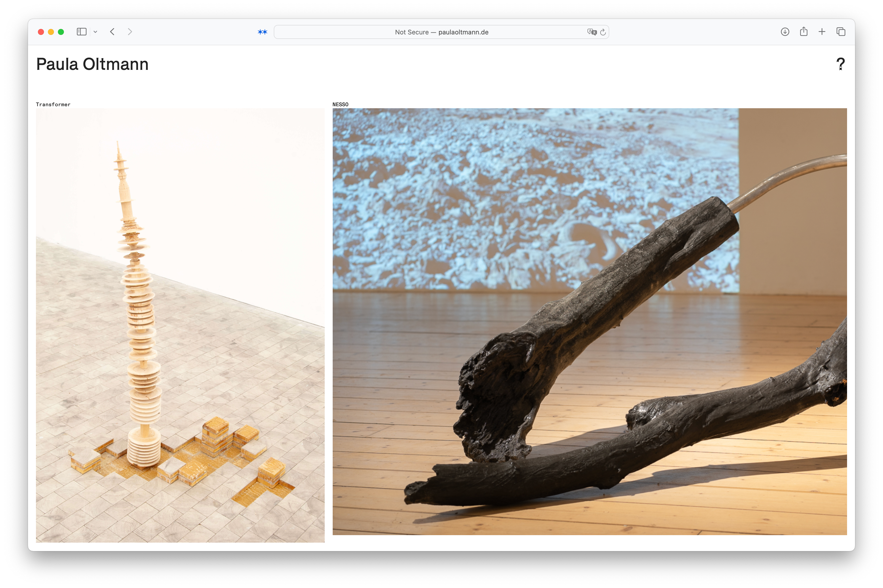The height and width of the screenshot is (588, 883).
Task: Open the sidebar options chevron dropdown
Action: (95, 32)
